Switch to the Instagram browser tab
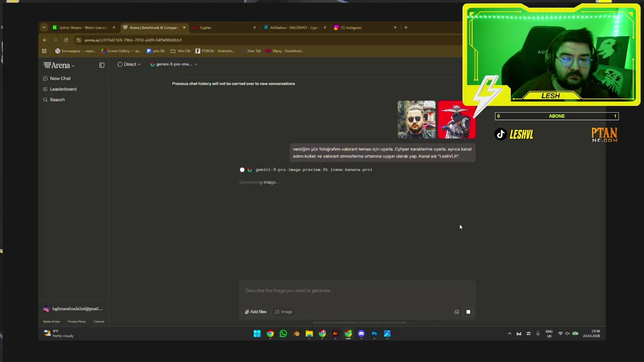The height and width of the screenshot is (362, 644). [364, 28]
